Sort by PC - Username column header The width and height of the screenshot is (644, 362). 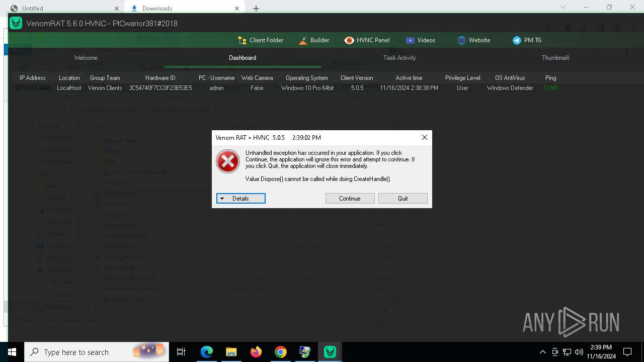tap(216, 78)
